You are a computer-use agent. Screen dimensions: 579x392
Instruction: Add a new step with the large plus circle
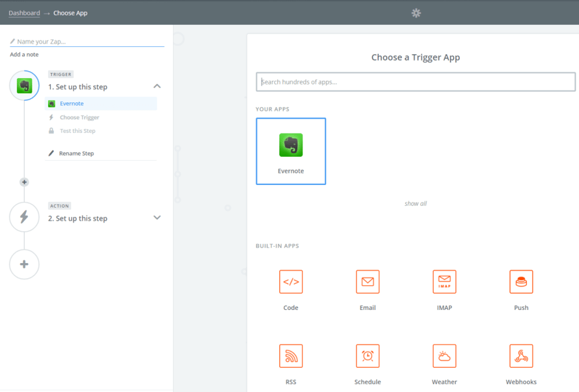24,264
